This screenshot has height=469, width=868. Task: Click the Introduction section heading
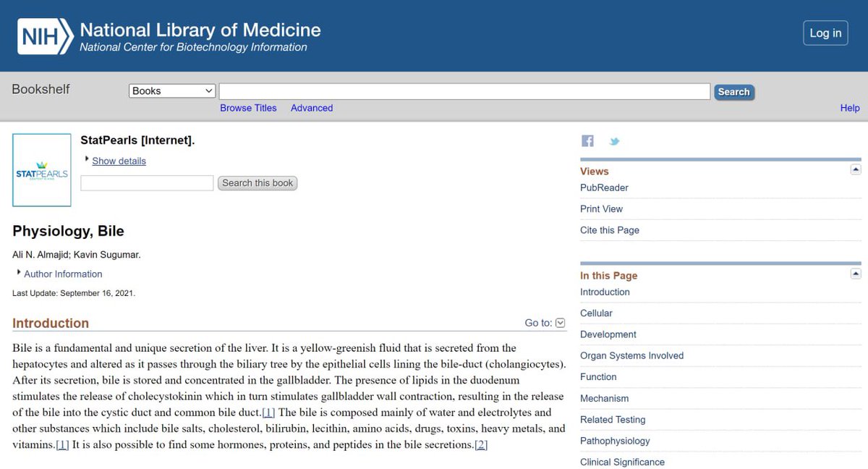[51, 323]
